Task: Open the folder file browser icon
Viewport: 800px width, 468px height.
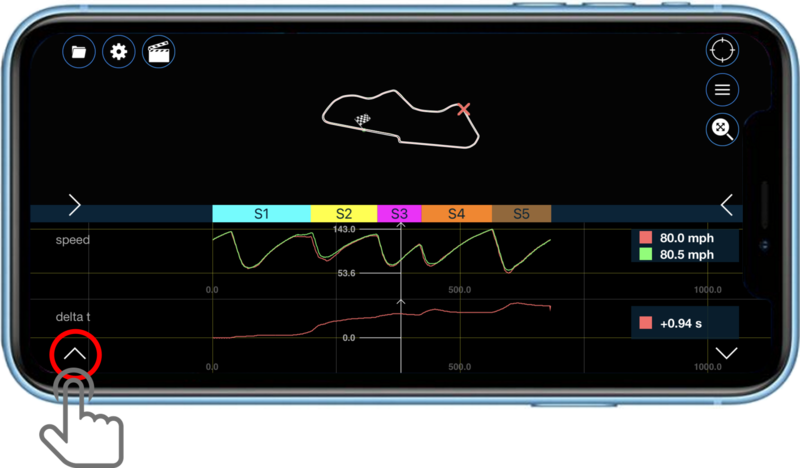Action: [79, 52]
